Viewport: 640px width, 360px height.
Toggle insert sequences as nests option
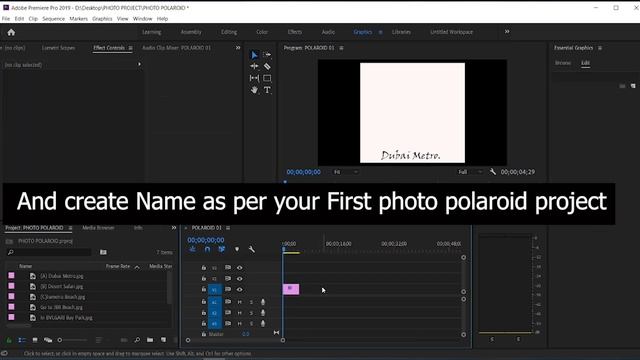(x=192, y=249)
